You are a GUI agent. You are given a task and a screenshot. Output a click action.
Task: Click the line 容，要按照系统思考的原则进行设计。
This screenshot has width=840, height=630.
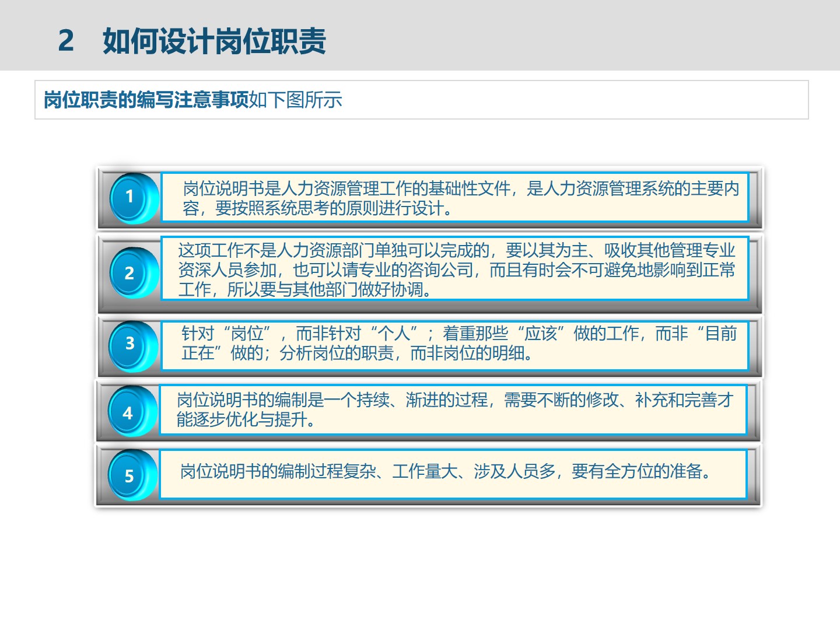[318, 208]
